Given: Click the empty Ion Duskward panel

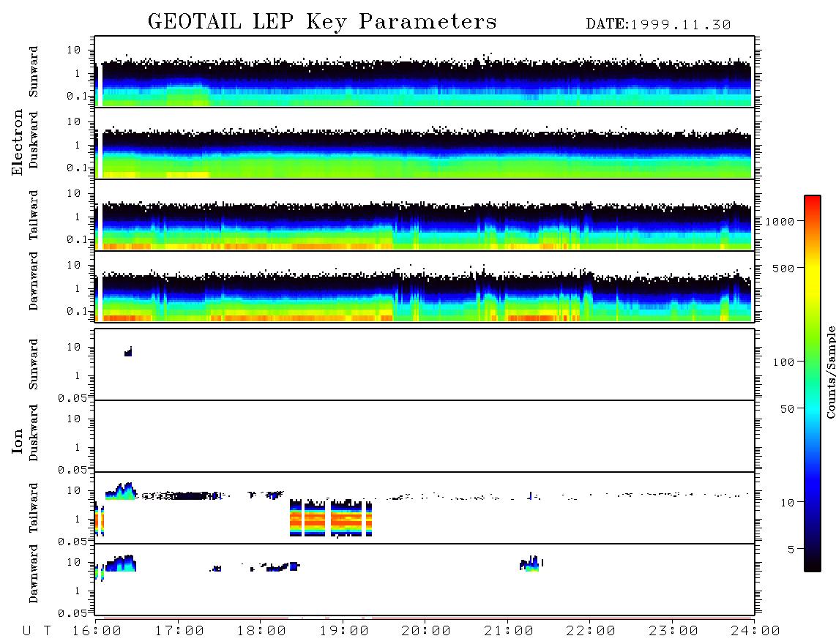Looking at the screenshot, I should (x=425, y=436).
